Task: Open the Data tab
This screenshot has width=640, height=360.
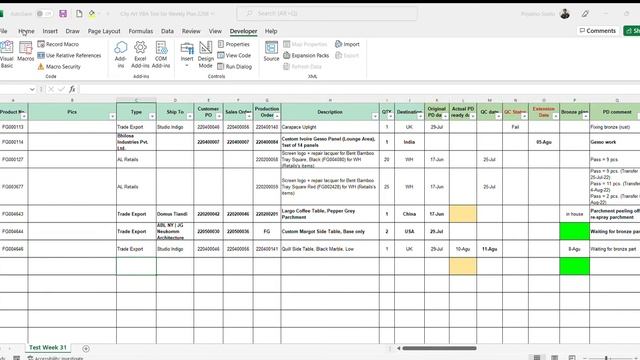Action: 167,31
